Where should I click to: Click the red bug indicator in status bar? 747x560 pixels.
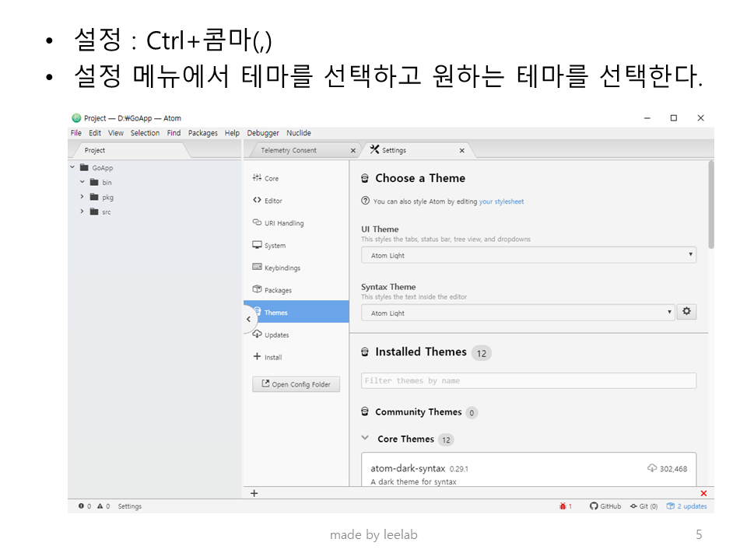click(566, 506)
